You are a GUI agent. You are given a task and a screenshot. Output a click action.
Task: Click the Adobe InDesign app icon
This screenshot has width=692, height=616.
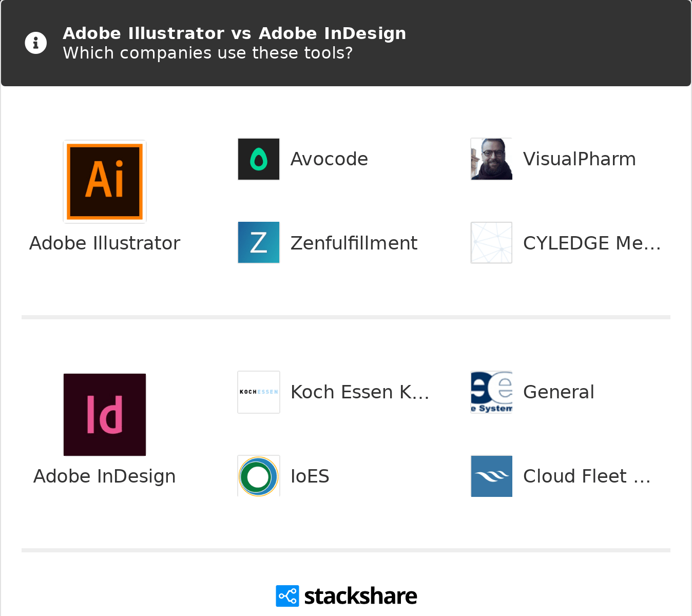point(104,414)
